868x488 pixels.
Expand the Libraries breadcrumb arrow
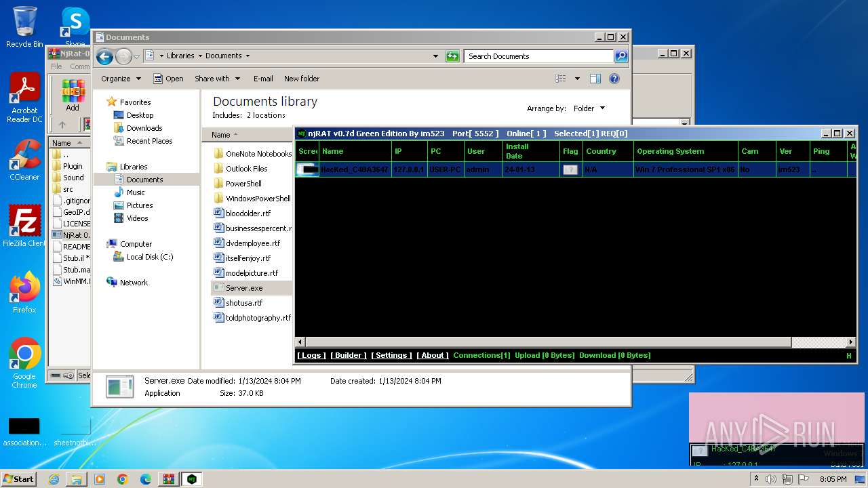pyautogui.click(x=199, y=56)
